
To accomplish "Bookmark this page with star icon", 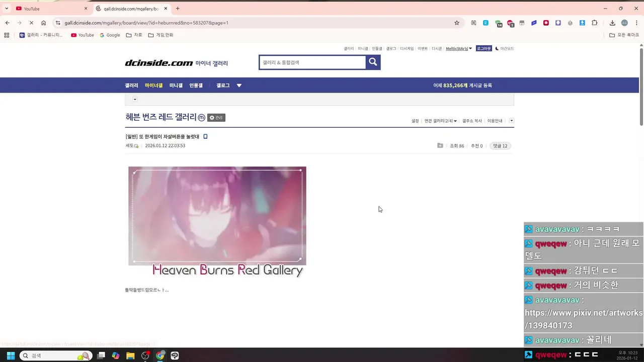I will pyautogui.click(x=457, y=23).
